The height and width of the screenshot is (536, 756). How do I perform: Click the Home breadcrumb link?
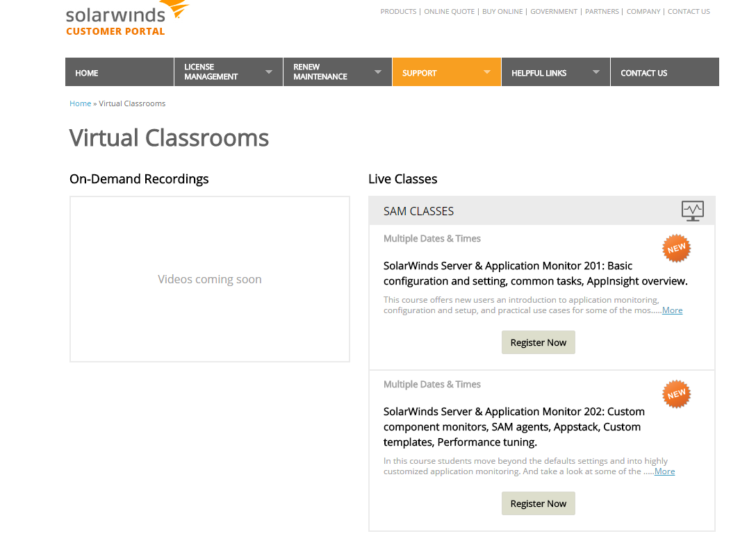point(80,103)
